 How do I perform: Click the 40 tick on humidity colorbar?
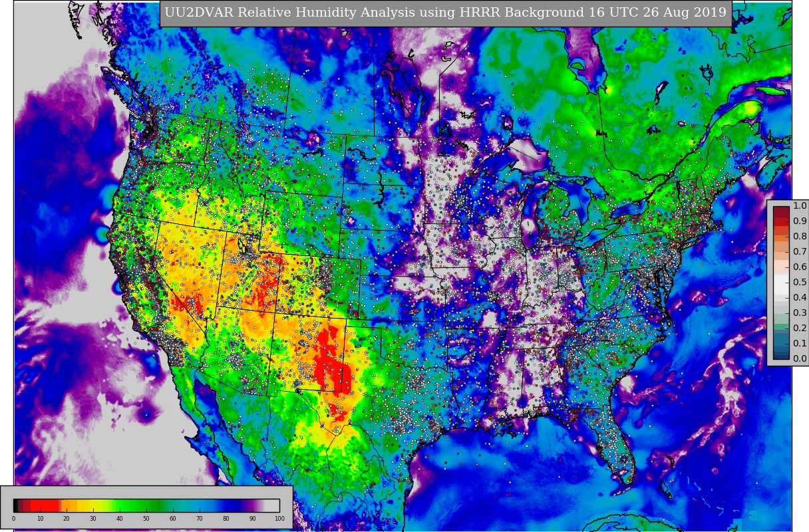pos(120,519)
